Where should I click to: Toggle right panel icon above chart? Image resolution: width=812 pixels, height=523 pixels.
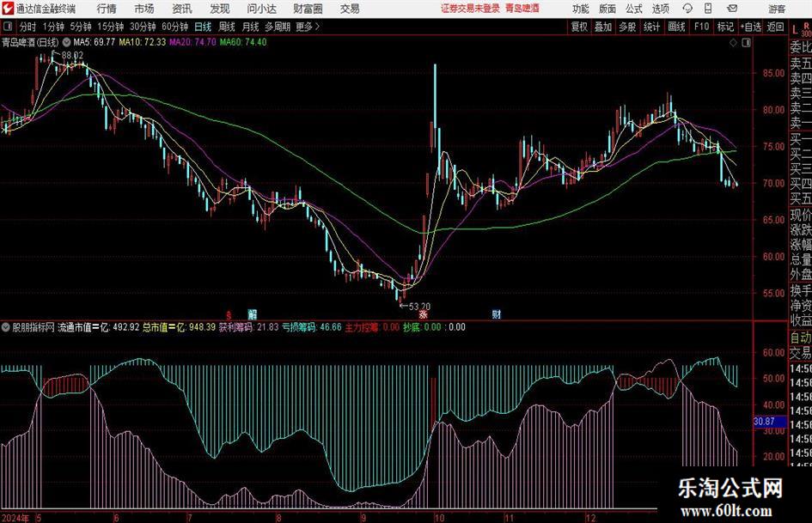tap(746, 43)
